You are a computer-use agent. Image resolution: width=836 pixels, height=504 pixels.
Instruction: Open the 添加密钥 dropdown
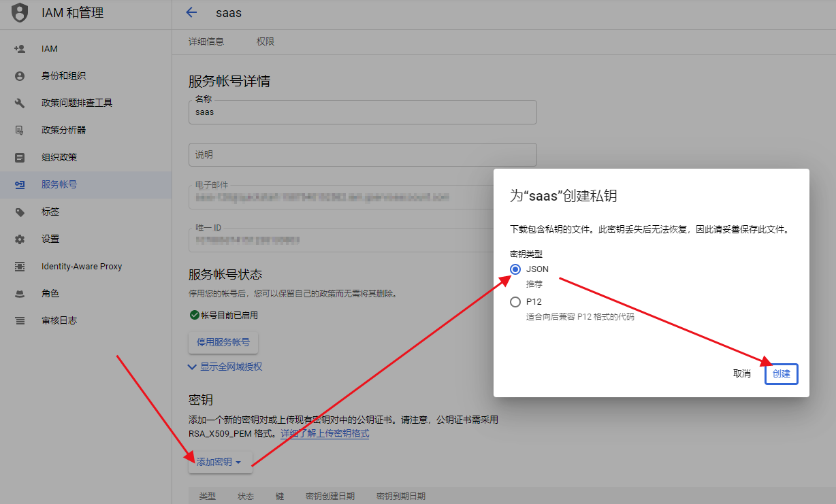point(220,462)
